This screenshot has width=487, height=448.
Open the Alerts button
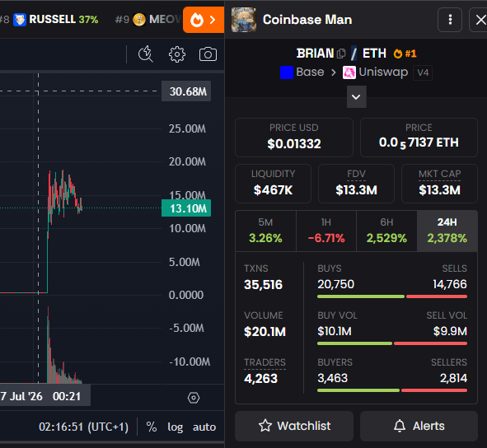419,426
